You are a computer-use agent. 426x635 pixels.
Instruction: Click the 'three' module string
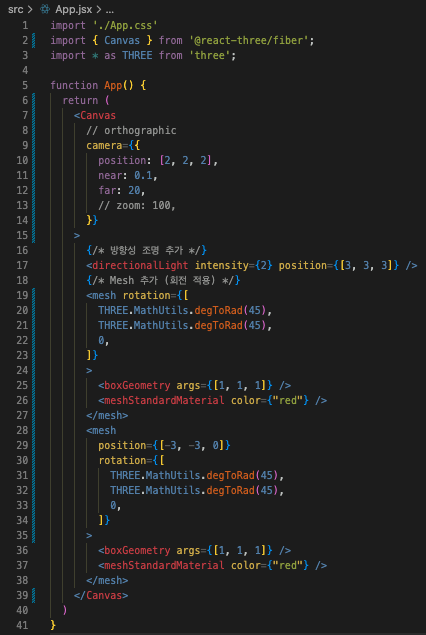(x=212, y=55)
